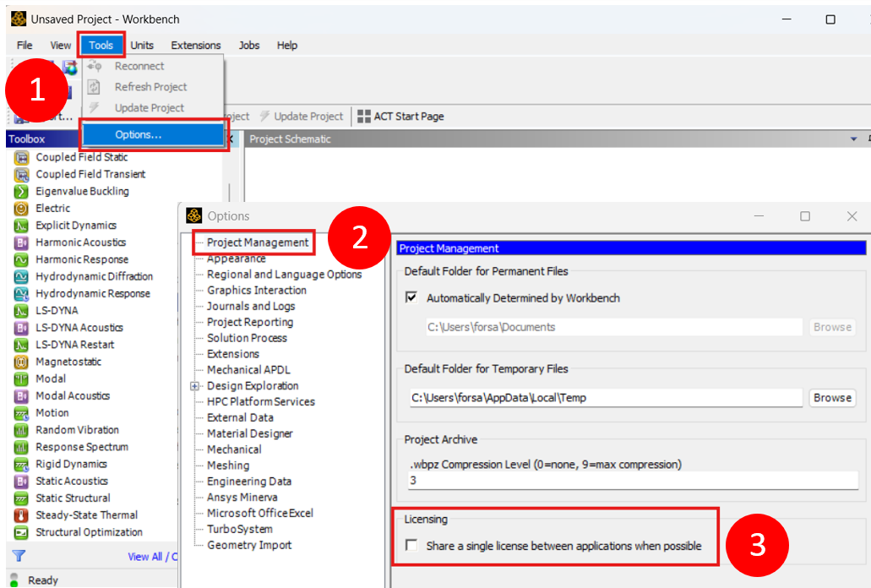The height and width of the screenshot is (588, 871).
Task: Click the Harmonic Acoustics icon
Action: [21, 242]
